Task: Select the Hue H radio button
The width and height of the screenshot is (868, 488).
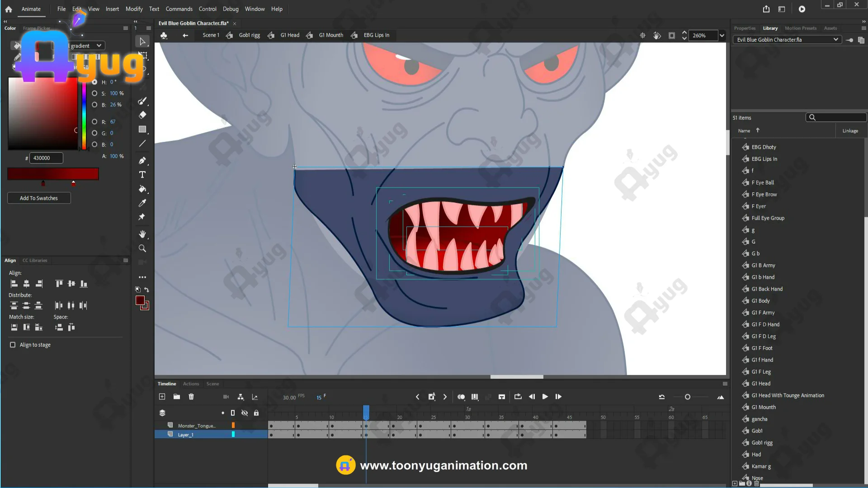Action: pos(94,82)
